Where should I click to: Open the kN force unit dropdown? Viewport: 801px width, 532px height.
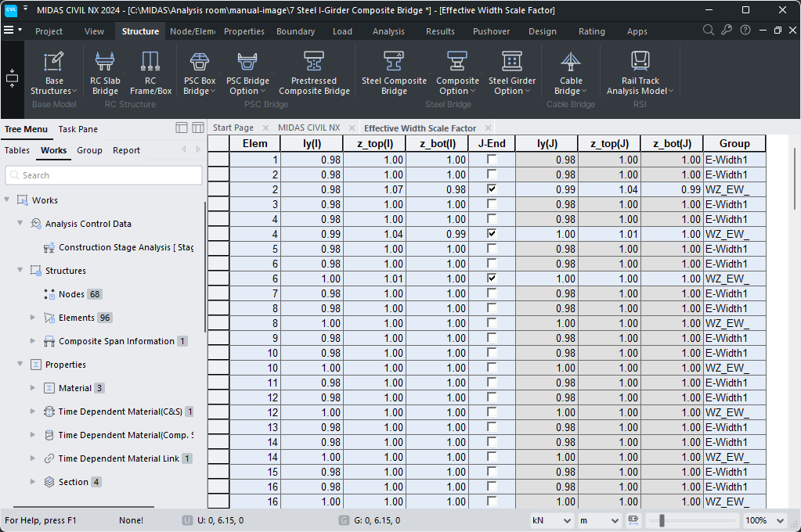pyautogui.click(x=551, y=519)
